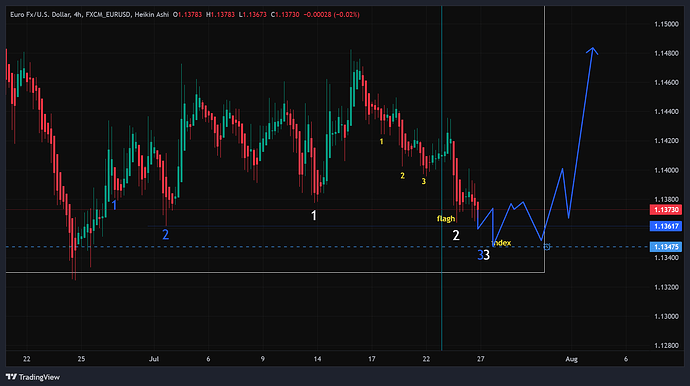Select the red 1.13730 current price label
Screen dimensions: 690x386
(666, 210)
